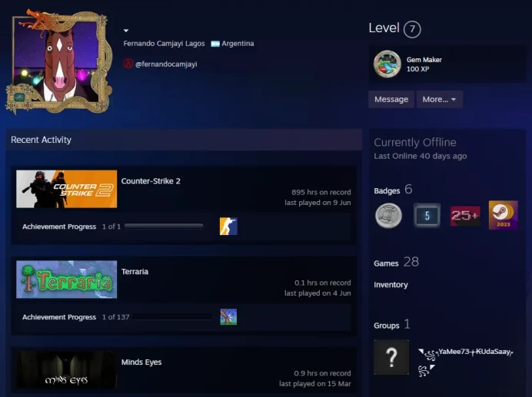Click the red circled A icon
This screenshot has height=397, width=532.
(x=128, y=64)
